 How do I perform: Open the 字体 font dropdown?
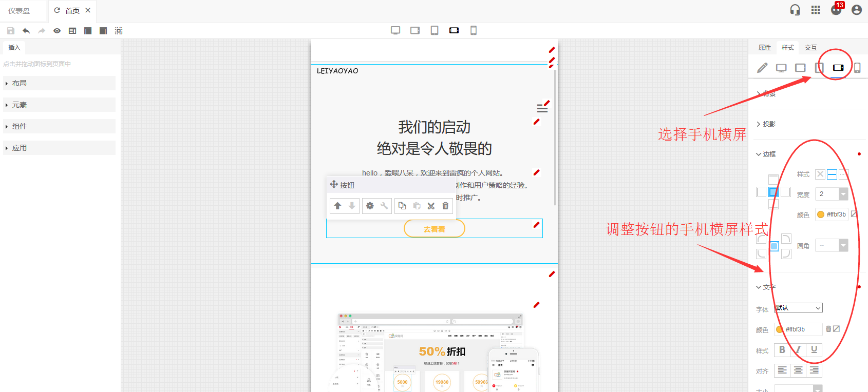[x=798, y=308]
